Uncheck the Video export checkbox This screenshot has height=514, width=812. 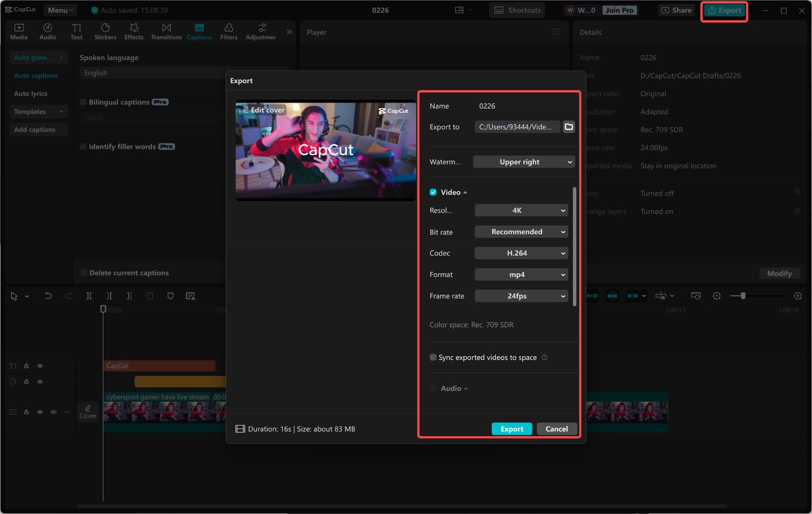pyautogui.click(x=433, y=192)
